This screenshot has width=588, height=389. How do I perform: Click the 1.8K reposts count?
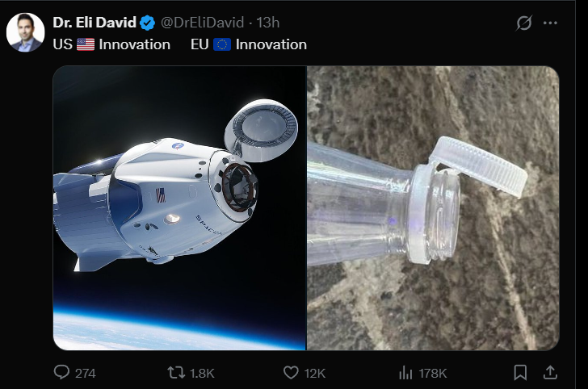[x=202, y=373]
